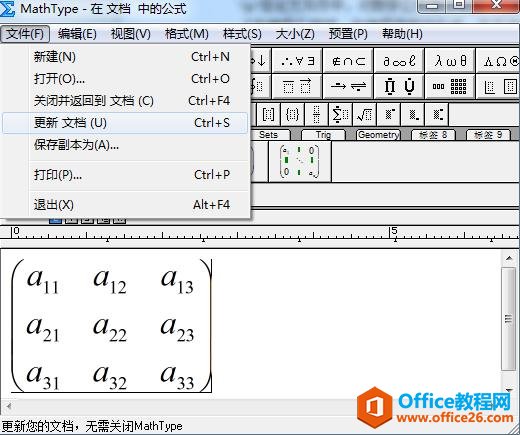
Task: Insert summation template
Action: [340, 115]
